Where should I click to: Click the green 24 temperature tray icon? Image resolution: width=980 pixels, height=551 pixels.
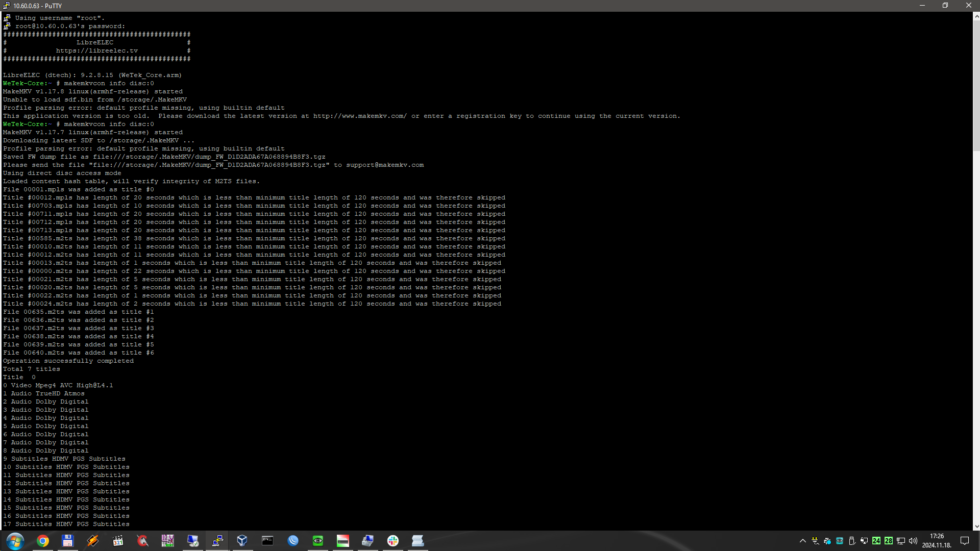[876, 541]
